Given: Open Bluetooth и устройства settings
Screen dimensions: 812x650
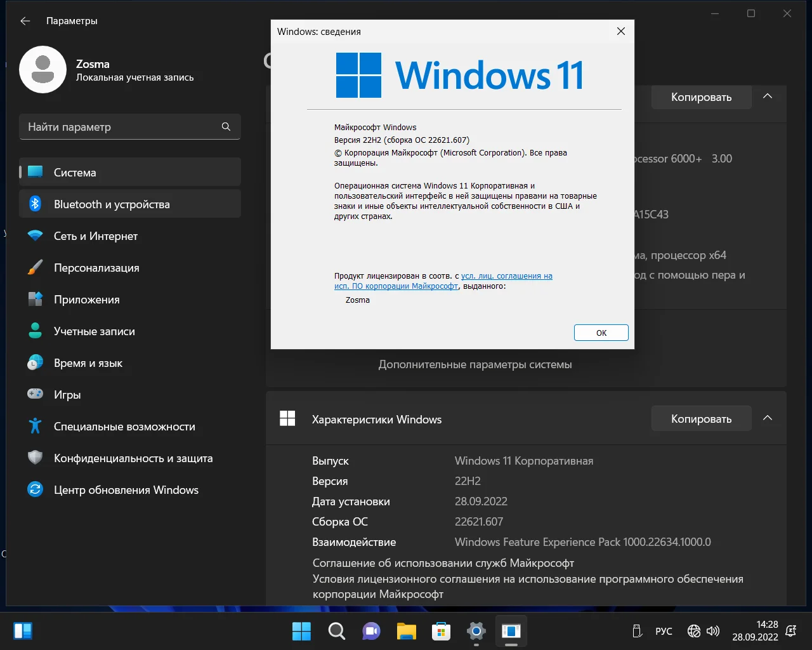Looking at the screenshot, I should [x=130, y=204].
